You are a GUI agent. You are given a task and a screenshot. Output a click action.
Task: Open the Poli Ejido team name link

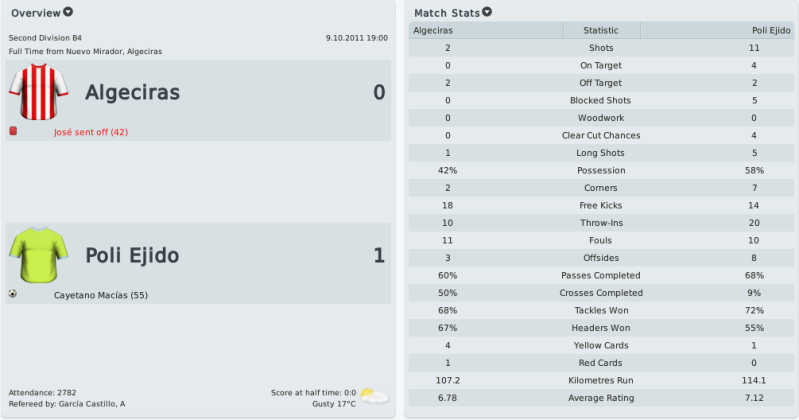tap(132, 255)
